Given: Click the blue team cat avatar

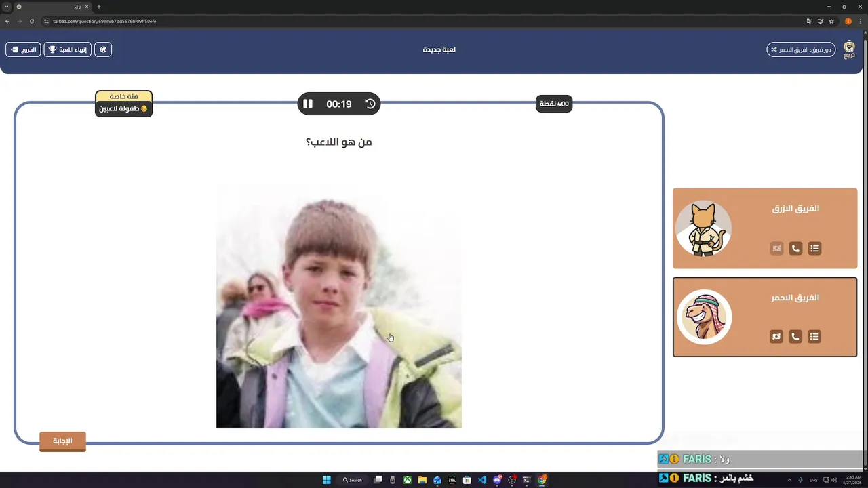Looking at the screenshot, I should coord(704,228).
